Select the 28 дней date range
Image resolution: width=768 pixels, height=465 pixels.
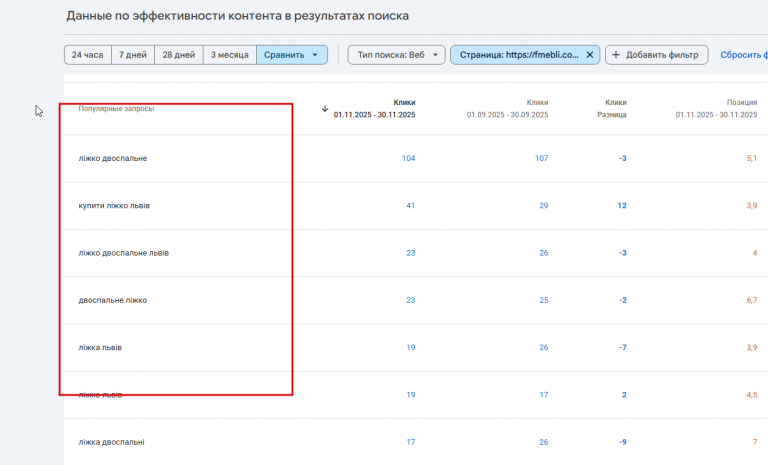click(x=179, y=55)
